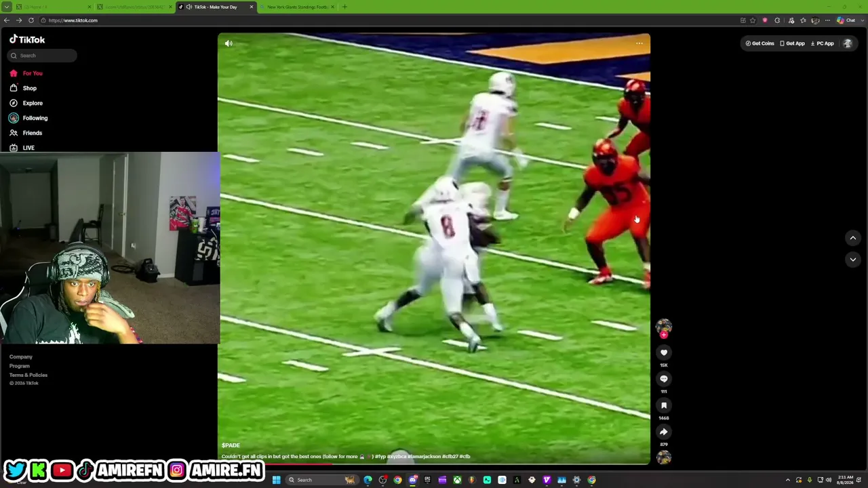The image size is (868, 488).
Task: Open the video comments
Action: (x=664, y=379)
